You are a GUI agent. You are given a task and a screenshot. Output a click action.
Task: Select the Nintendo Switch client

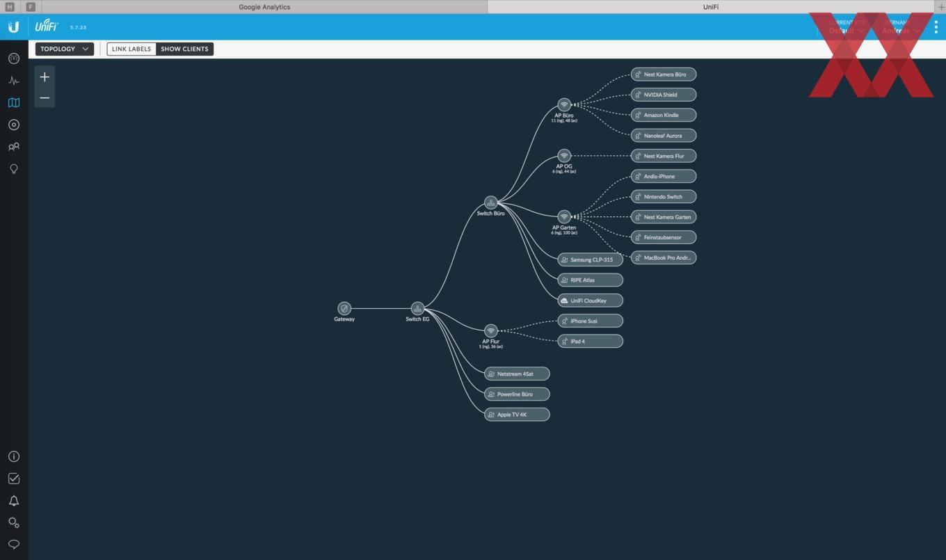[x=664, y=196]
